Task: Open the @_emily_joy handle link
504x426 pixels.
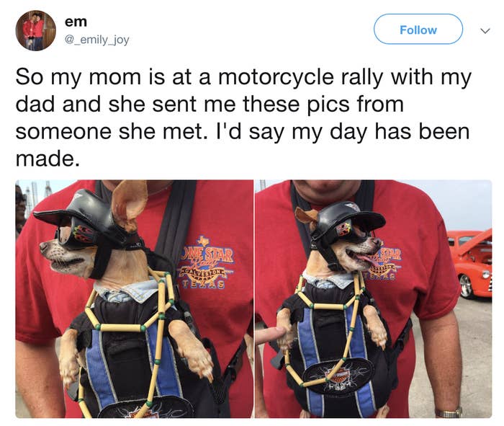Action: coord(96,40)
